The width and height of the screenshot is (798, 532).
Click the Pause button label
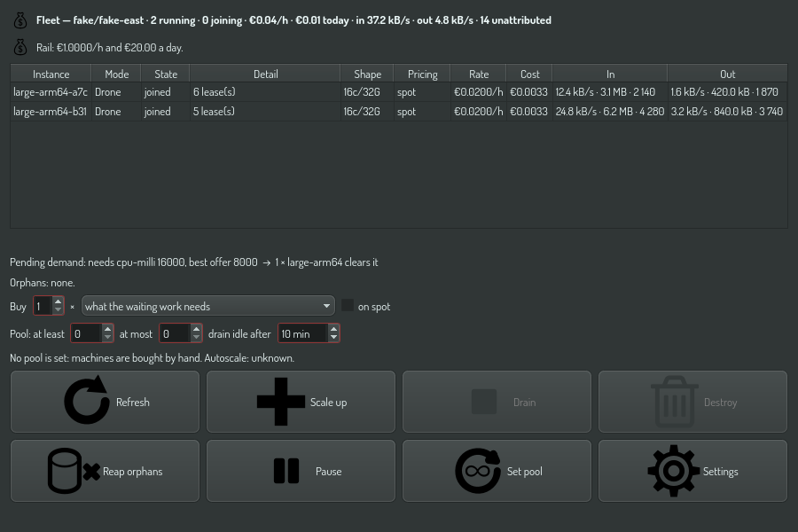(x=328, y=472)
